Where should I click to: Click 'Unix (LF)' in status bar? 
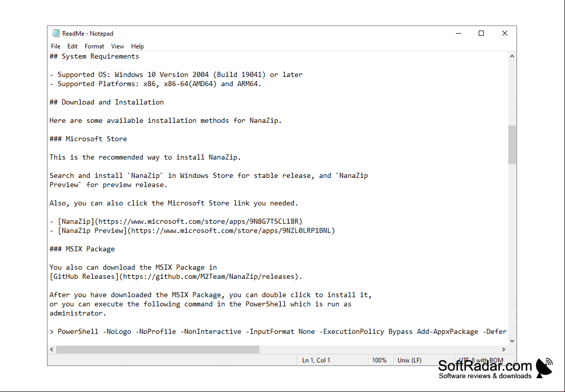[x=409, y=360]
